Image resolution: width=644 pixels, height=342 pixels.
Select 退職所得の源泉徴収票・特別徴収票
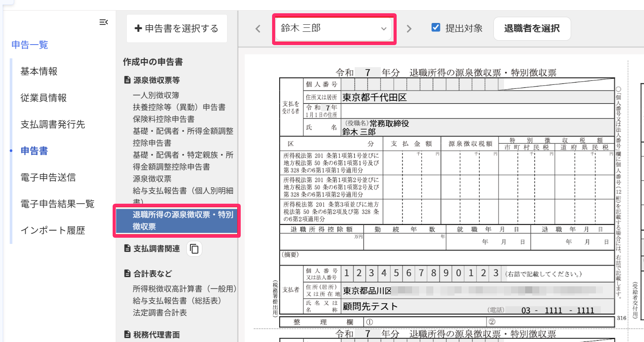(177, 220)
